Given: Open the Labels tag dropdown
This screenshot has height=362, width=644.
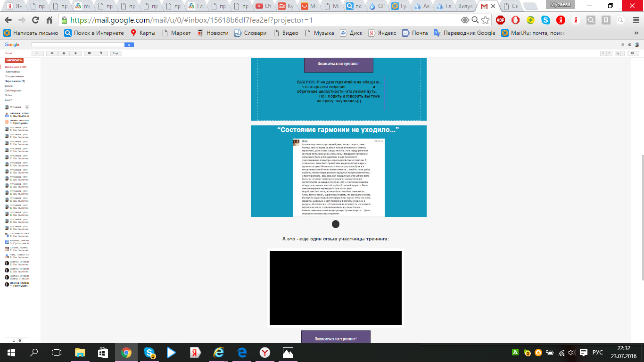Looking at the screenshot, I should [x=102, y=53].
